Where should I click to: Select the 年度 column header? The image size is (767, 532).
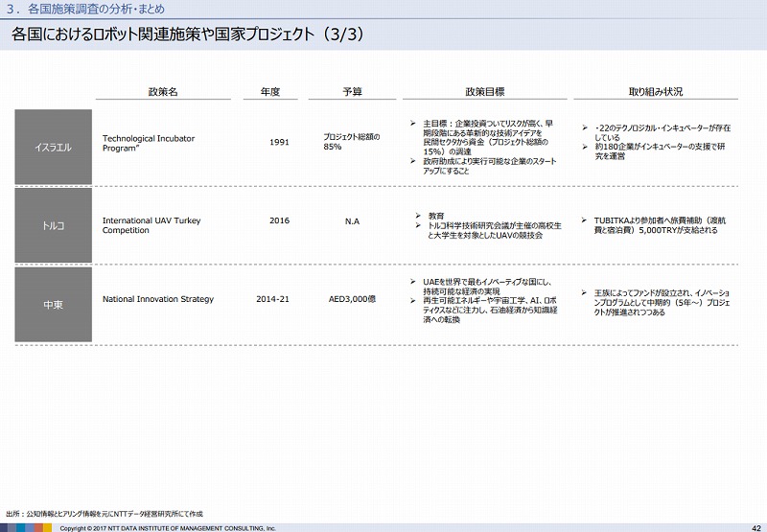(269, 92)
